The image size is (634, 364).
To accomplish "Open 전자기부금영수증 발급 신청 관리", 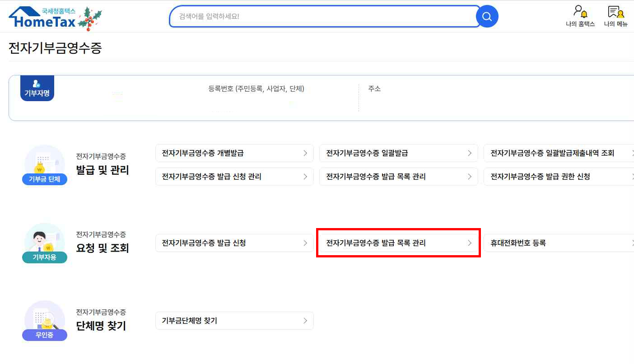I will (x=234, y=176).
